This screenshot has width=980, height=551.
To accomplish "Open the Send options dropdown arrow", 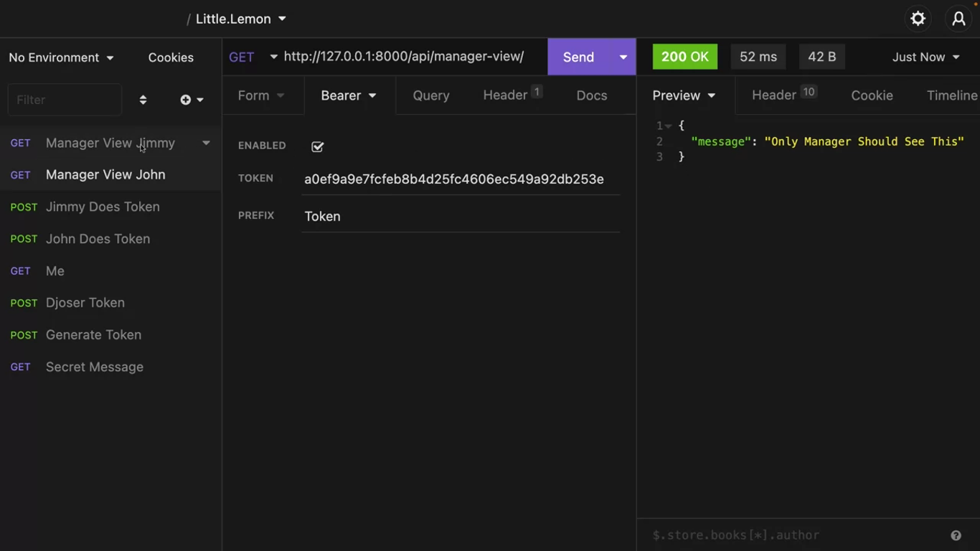I will [623, 57].
